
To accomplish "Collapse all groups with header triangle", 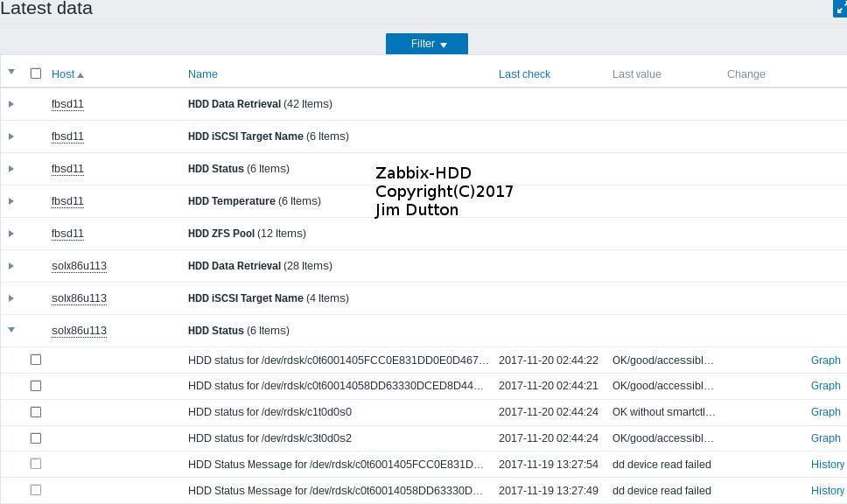I will pos(11,72).
